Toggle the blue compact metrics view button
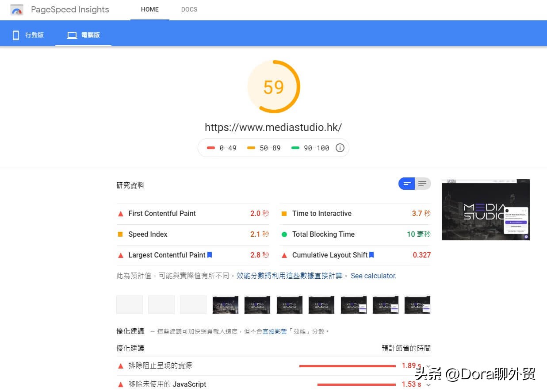547x392 pixels. (x=406, y=184)
